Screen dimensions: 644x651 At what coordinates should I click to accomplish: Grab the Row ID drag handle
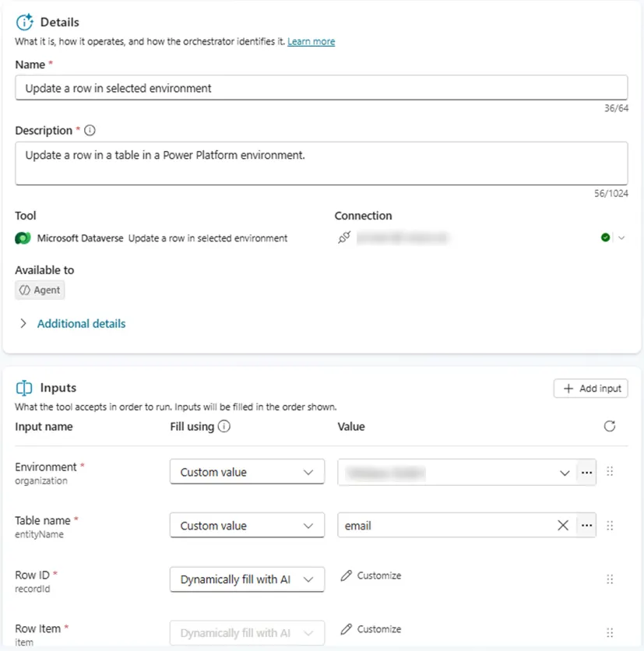pos(610,579)
